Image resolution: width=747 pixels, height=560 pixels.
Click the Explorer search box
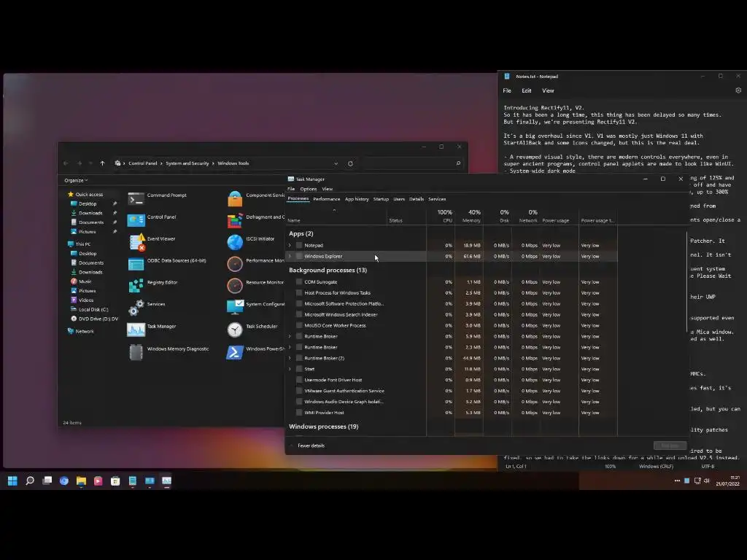411,163
